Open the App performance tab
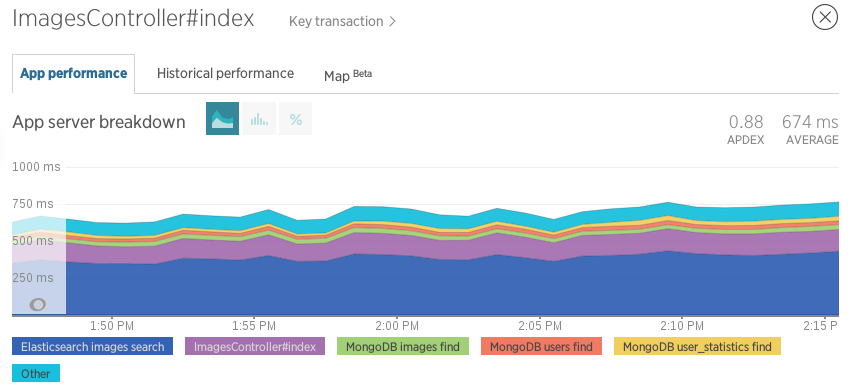The height and width of the screenshot is (390, 853). pyautogui.click(x=73, y=73)
